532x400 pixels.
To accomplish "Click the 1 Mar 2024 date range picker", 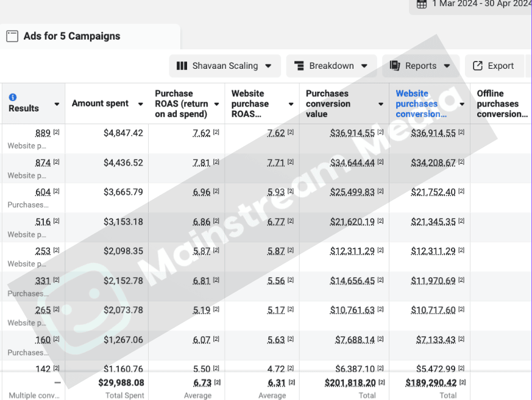I will point(480,4).
